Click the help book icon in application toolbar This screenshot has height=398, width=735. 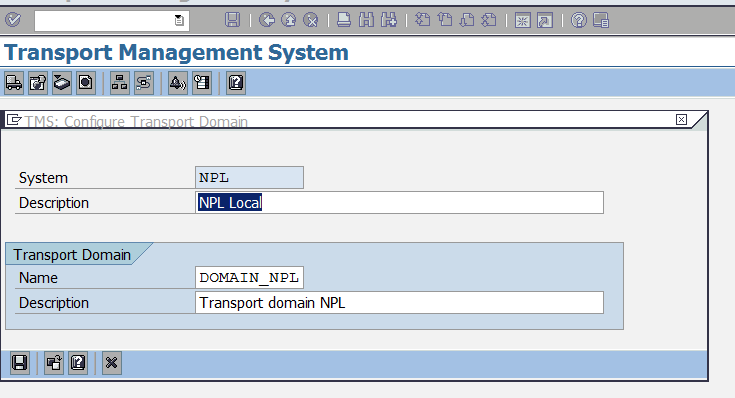236,83
